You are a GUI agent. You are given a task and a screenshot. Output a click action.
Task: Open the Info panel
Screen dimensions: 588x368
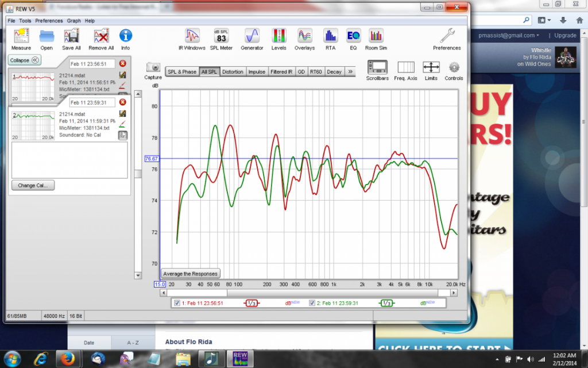point(126,40)
